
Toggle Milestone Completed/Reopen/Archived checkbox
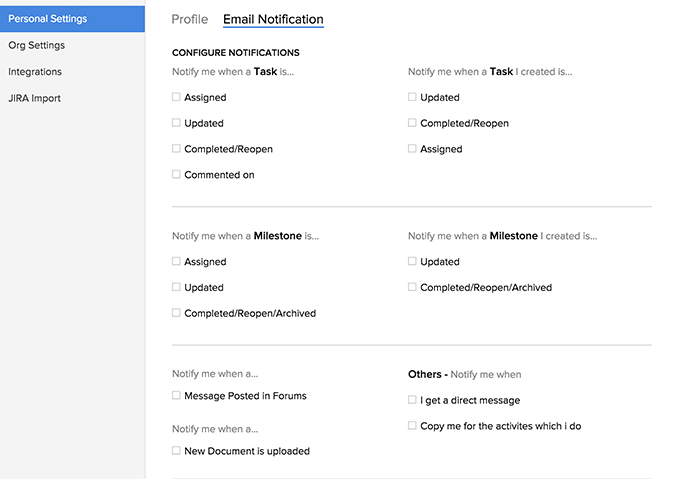176,313
